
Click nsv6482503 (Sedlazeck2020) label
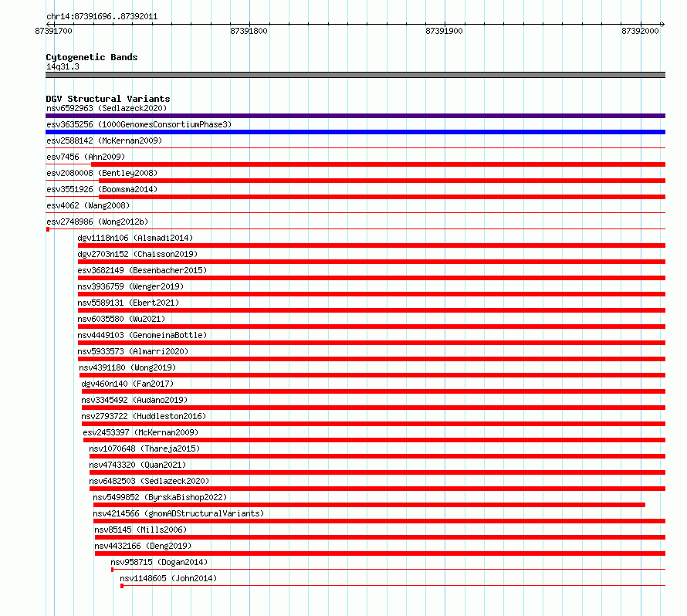click(150, 481)
